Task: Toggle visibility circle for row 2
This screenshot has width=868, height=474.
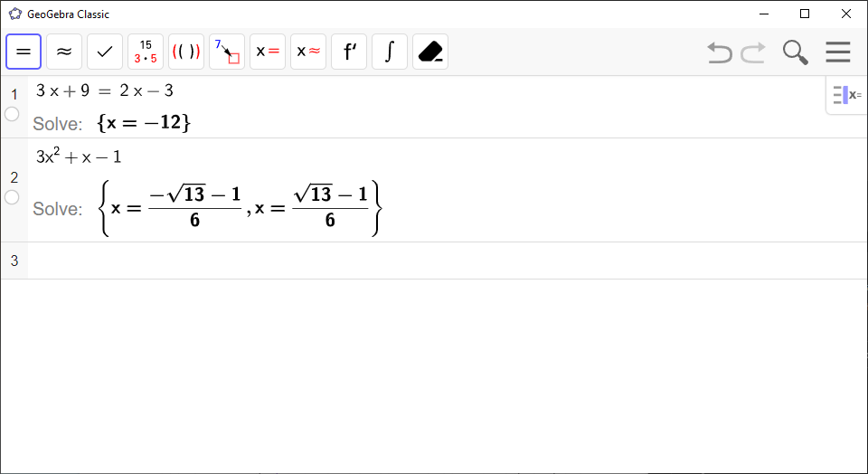Action: coord(12,197)
